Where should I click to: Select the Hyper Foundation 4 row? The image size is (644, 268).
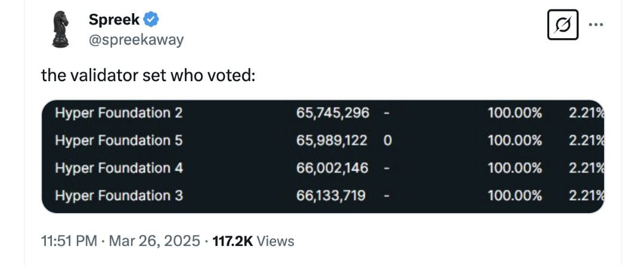click(323, 168)
